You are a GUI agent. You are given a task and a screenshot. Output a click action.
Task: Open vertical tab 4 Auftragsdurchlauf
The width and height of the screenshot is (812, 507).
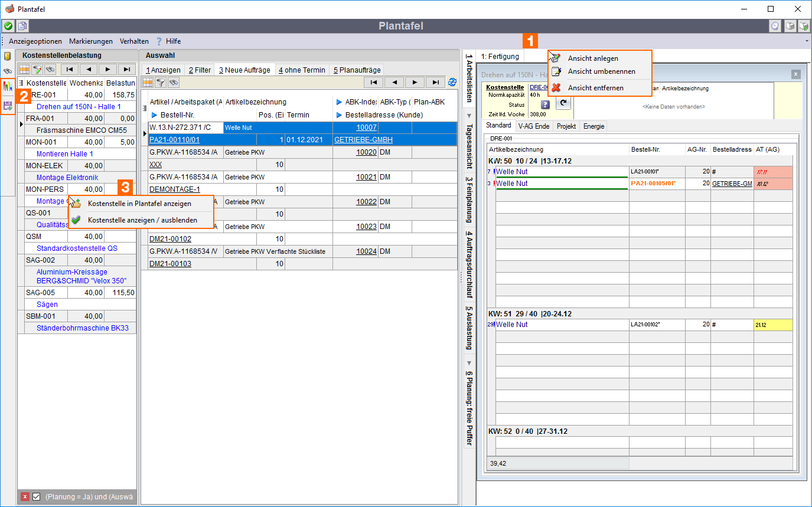click(x=469, y=264)
